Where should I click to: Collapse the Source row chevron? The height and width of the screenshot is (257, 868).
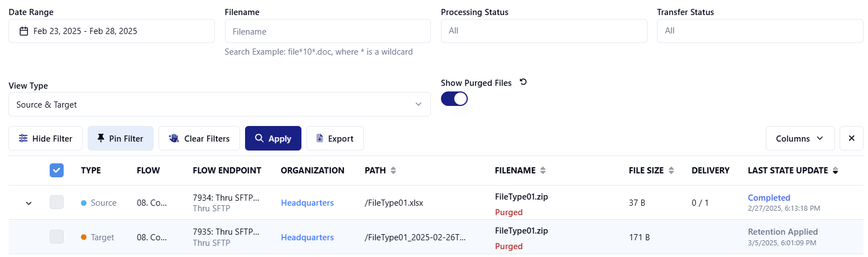tap(29, 203)
